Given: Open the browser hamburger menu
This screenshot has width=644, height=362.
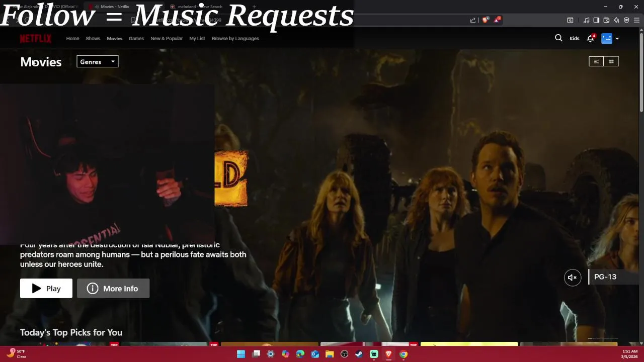Looking at the screenshot, I should 636,20.
